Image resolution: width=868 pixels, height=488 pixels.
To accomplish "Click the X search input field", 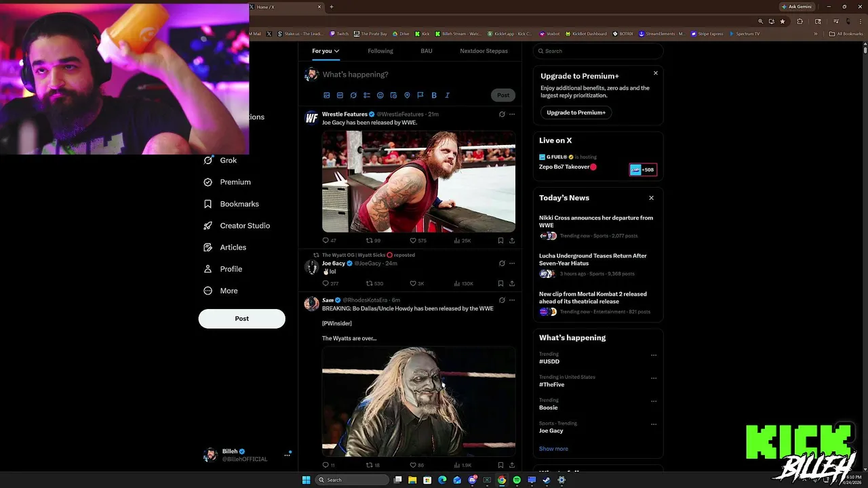I will coord(597,51).
